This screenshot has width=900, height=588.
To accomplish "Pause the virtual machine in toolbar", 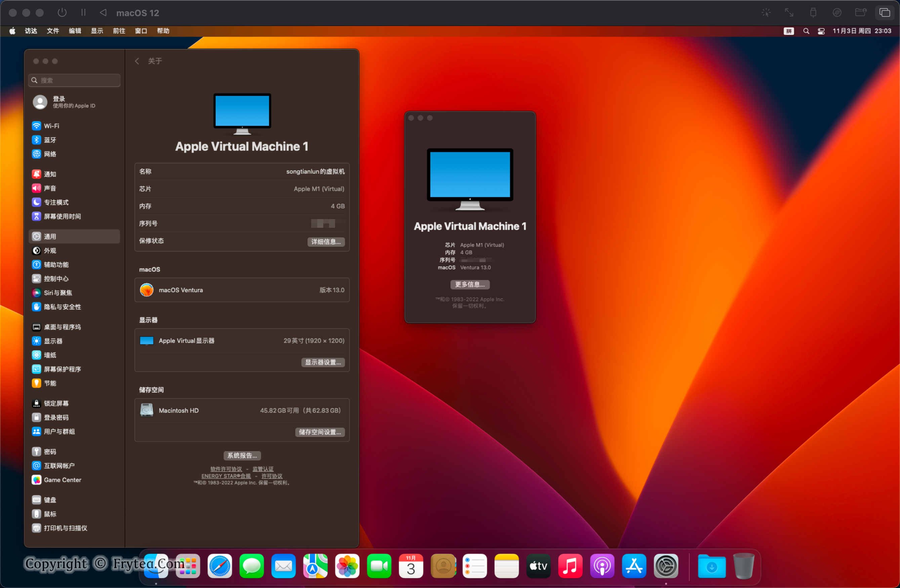I will (83, 12).
